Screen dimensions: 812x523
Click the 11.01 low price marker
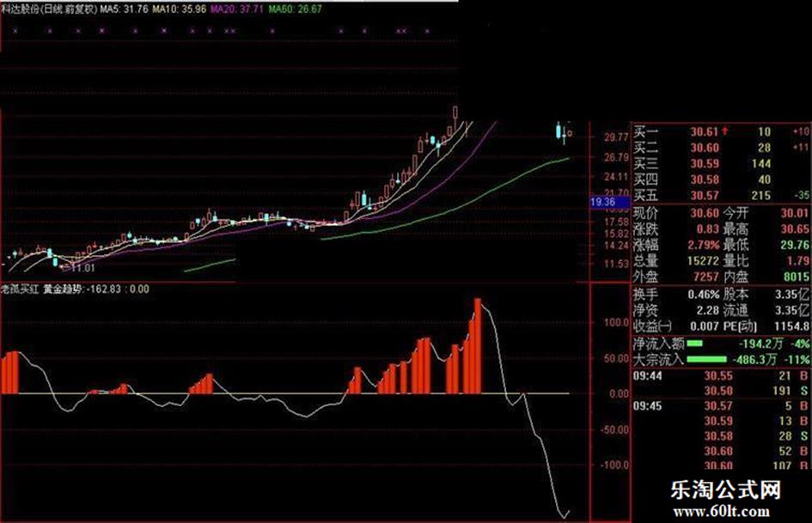(82, 268)
